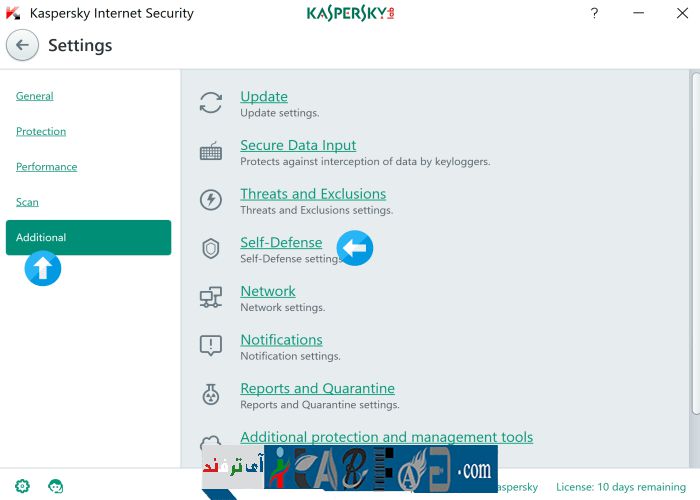Screen dimensions: 700x500
Task: Open settings gear icon in bottom bar
Action: pyautogui.click(x=22, y=486)
